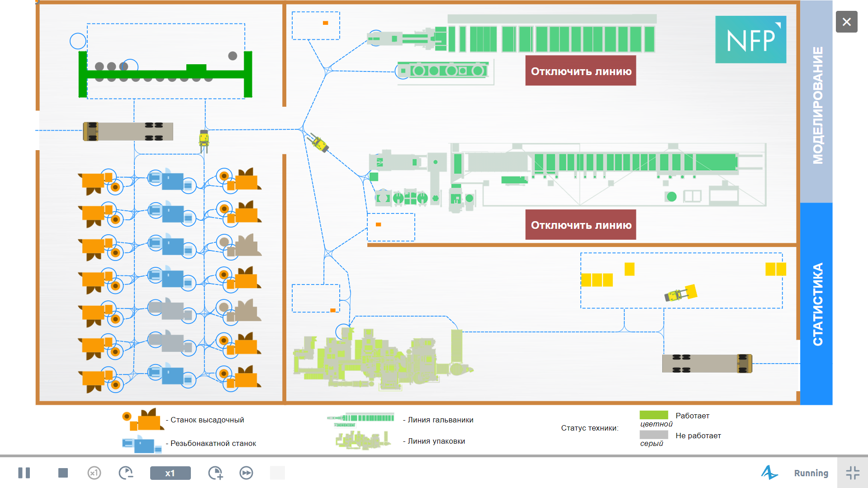Viewport: 868px width, 488px height.
Task: Switch to the СТАТИСТИКА tab
Action: 816,303
